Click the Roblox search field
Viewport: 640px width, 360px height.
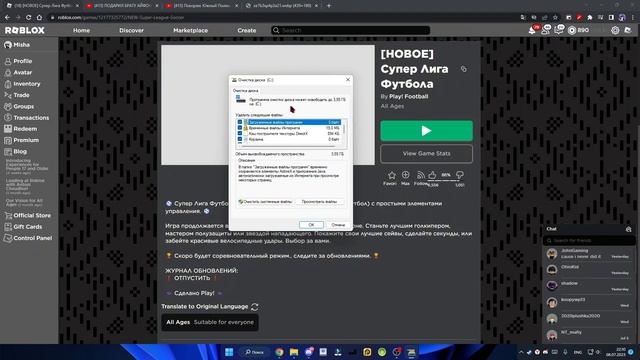point(351,30)
